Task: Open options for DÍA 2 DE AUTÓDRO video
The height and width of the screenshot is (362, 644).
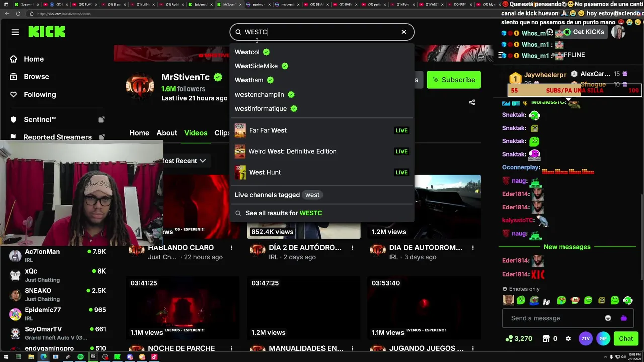Action: tap(352, 248)
